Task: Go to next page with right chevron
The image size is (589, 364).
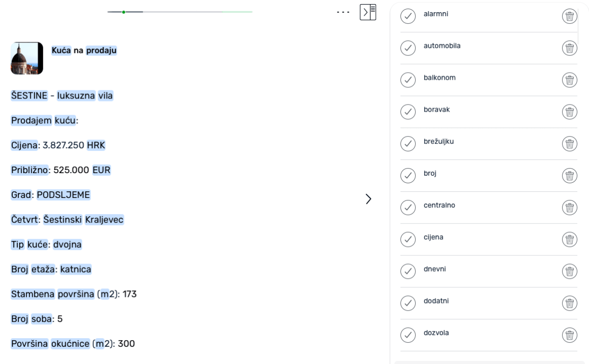Action: (x=368, y=199)
